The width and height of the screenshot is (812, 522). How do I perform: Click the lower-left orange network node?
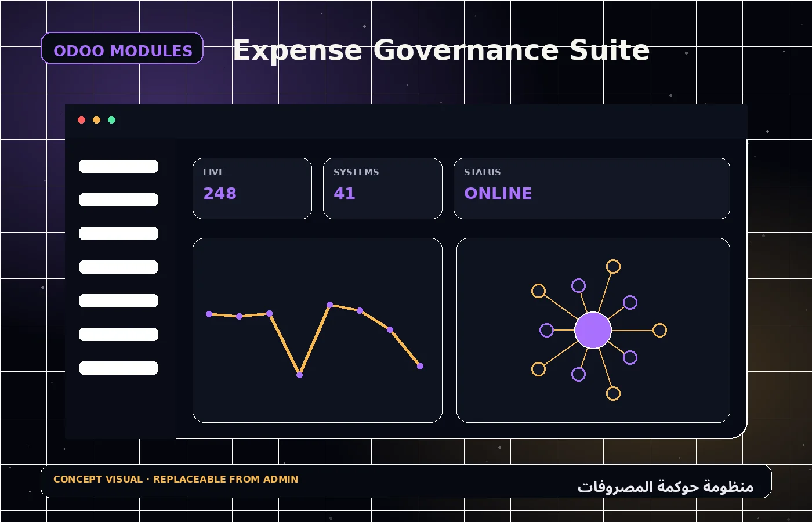click(539, 369)
